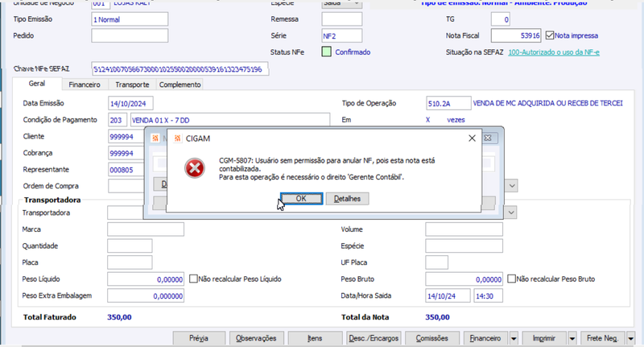
Task: Click the Comissões button
Action: [x=432, y=338]
